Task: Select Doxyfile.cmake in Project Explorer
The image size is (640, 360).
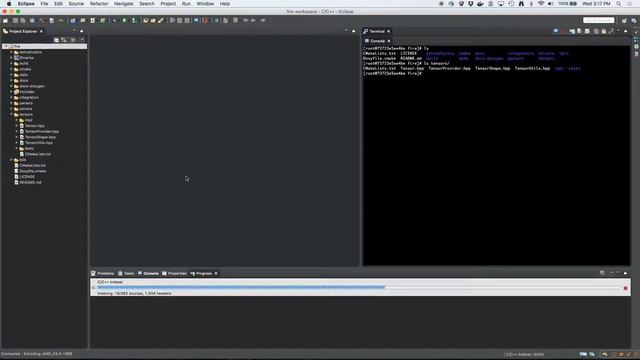Action: 33,171
